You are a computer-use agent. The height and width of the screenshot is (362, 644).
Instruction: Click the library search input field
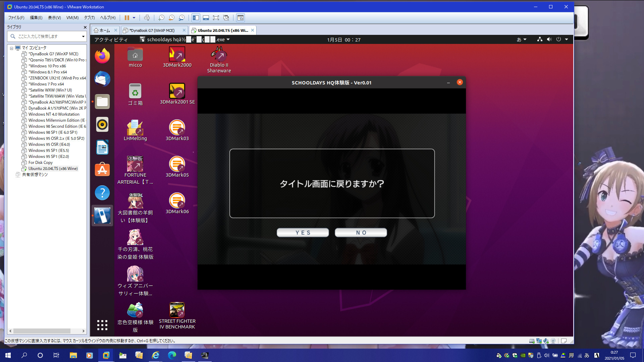(48, 36)
